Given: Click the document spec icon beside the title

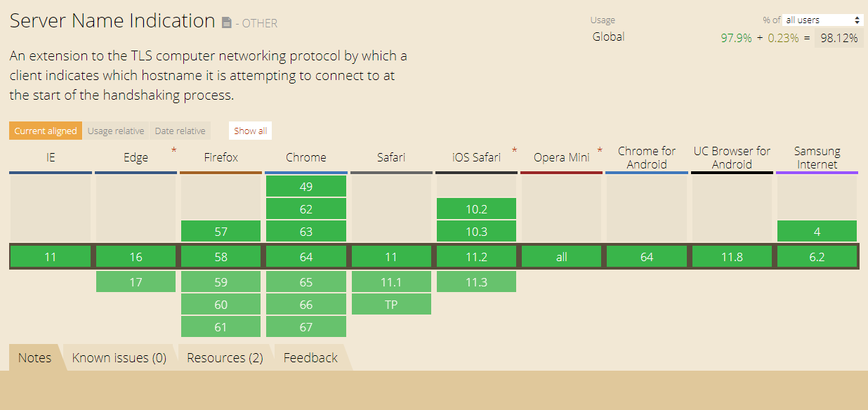Looking at the screenshot, I should 226,23.
